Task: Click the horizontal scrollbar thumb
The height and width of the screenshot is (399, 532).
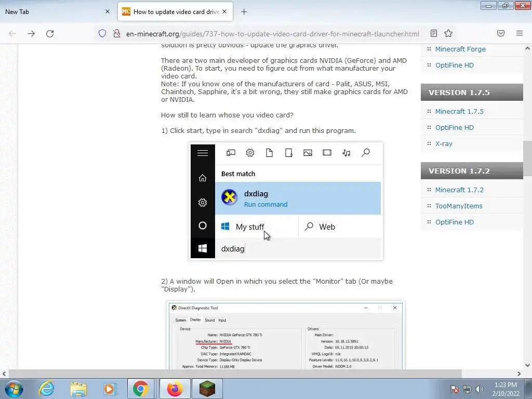Action: click(x=235, y=374)
